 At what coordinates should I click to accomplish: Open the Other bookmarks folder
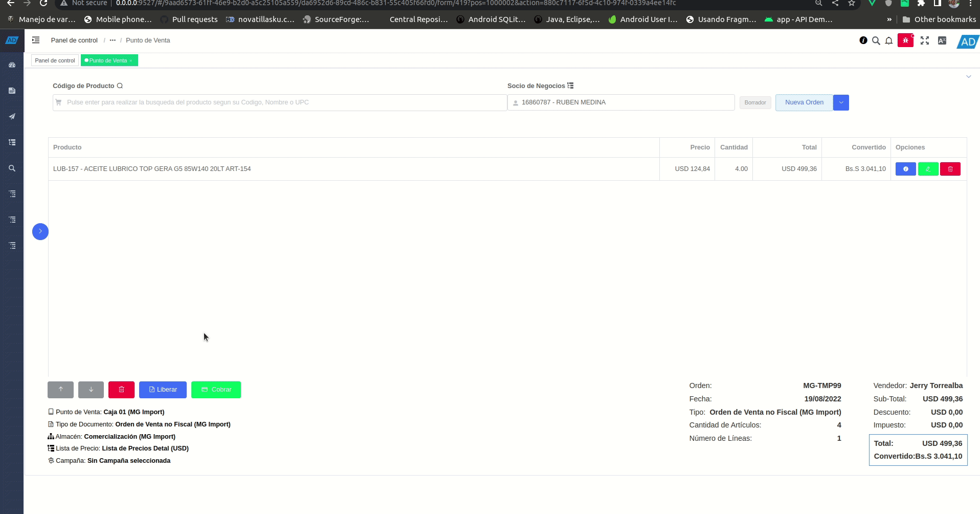coord(939,19)
